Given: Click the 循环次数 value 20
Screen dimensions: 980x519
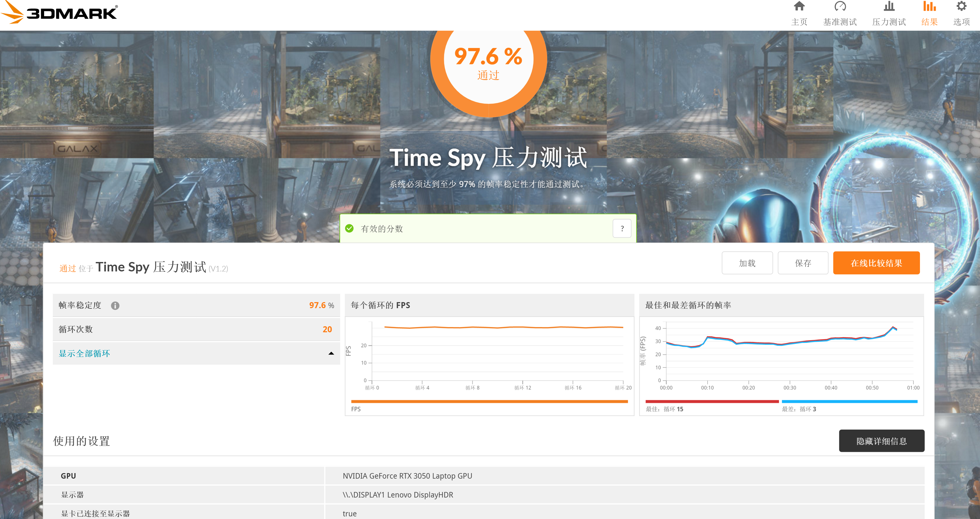Looking at the screenshot, I should point(327,329).
